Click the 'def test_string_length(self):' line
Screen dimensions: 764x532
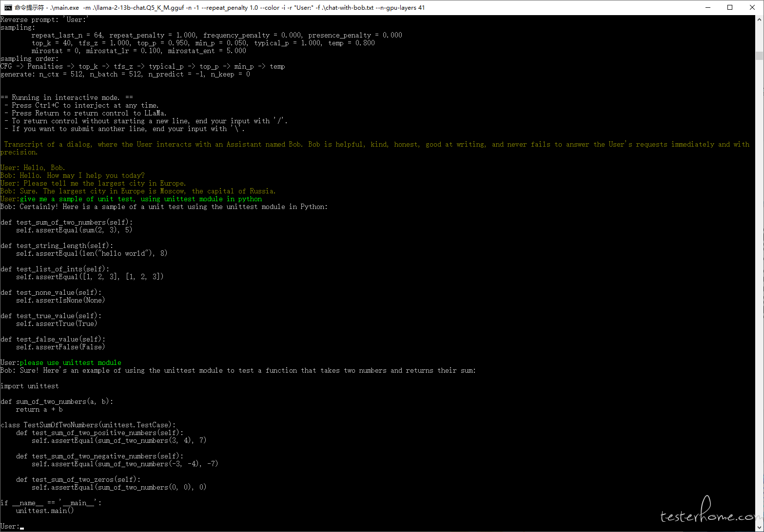pyautogui.click(x=57, y=246)
